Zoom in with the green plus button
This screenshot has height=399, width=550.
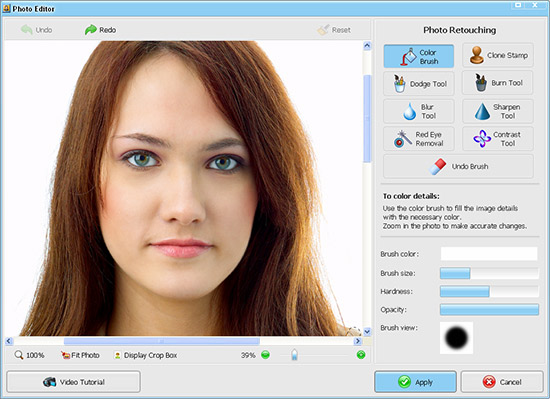361,355
